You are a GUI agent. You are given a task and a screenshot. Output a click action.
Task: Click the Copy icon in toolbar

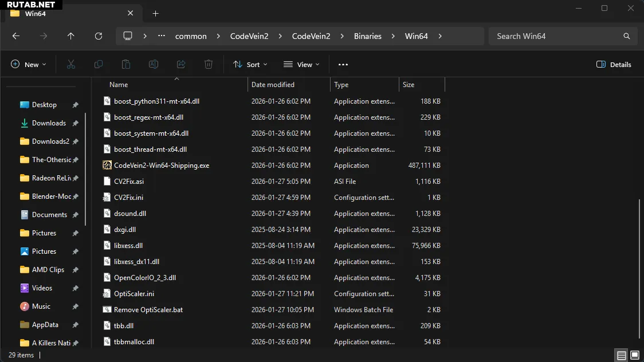click(99, 65)
